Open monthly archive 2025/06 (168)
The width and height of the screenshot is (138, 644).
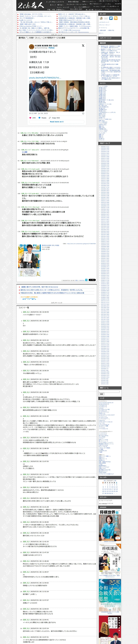tap(105, 148)
